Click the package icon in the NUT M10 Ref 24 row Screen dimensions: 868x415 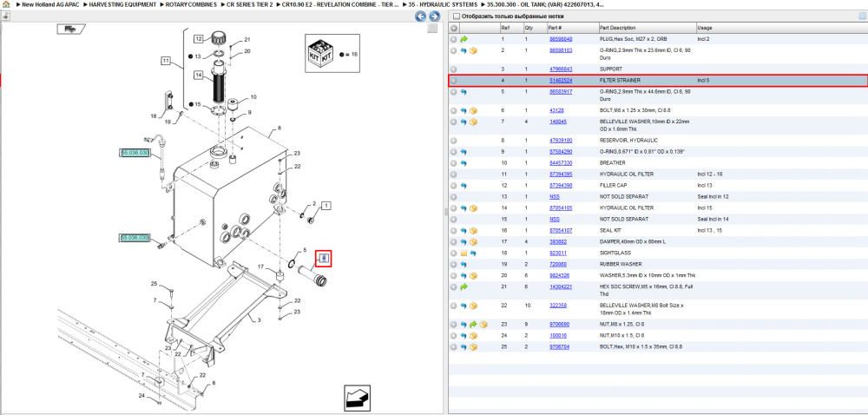point(473,336)
